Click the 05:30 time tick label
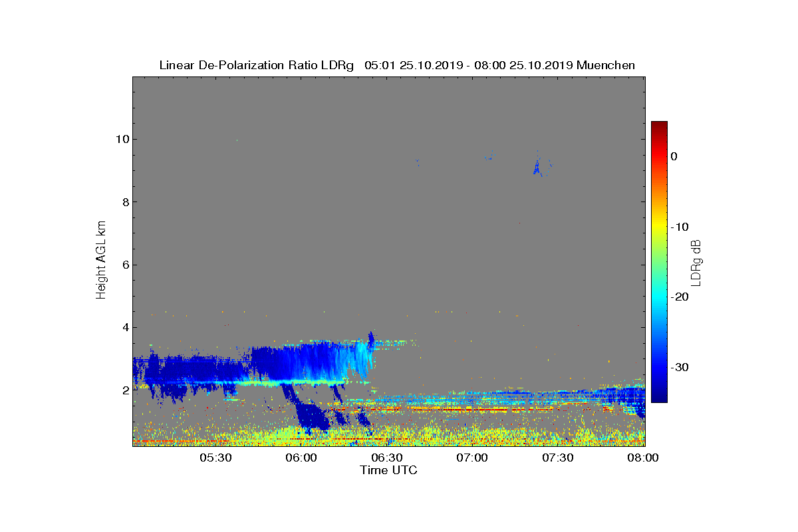This screenshot has width=798, height=532. pos(215,458)
